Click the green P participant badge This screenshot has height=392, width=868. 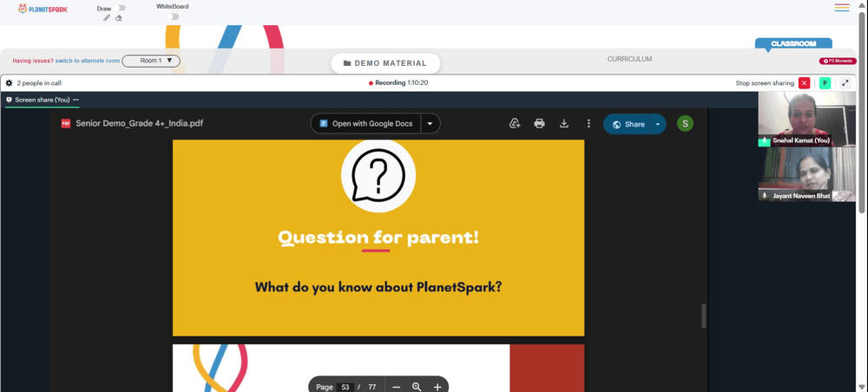pos(825,83)
